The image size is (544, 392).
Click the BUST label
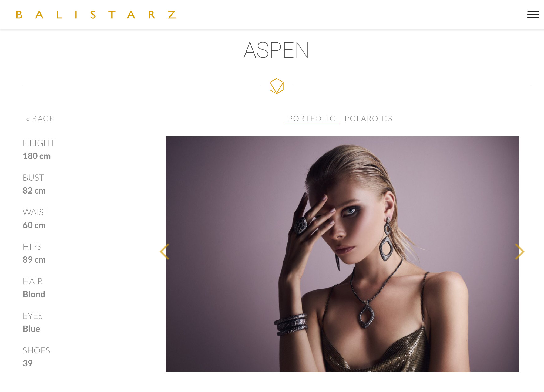(x=33, y=178)
